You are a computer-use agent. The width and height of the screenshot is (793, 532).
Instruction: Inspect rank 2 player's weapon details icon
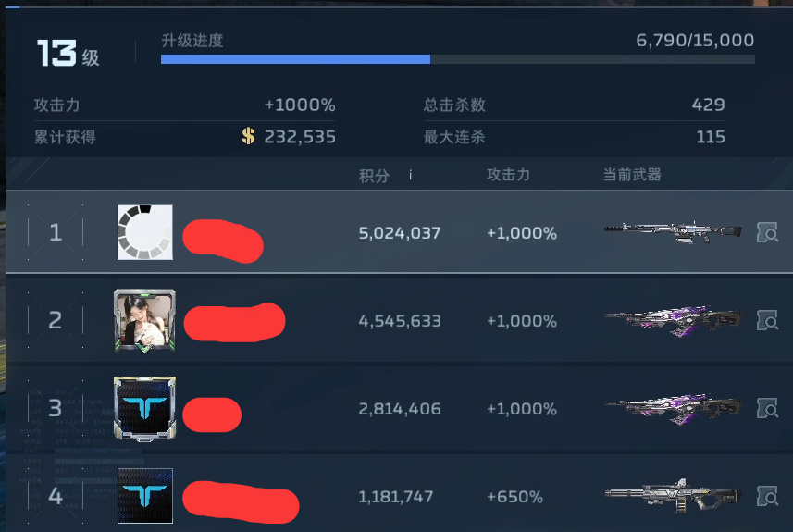[767, 321]
